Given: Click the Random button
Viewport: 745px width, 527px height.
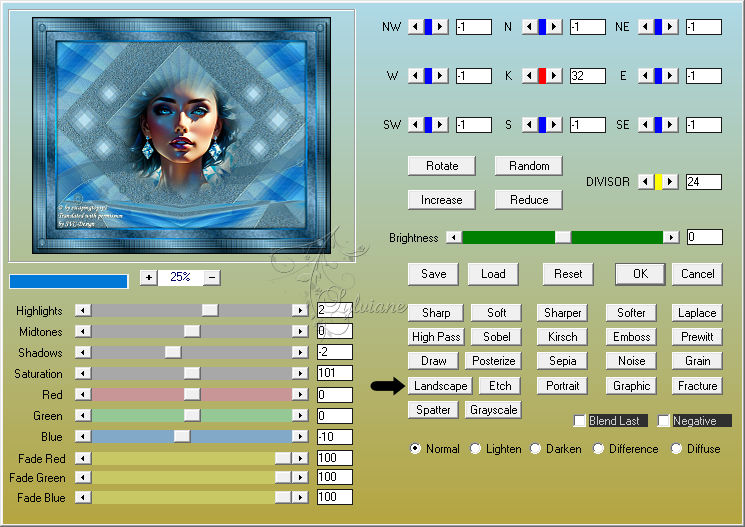Looking at the screenshot, I should [529, 166].
